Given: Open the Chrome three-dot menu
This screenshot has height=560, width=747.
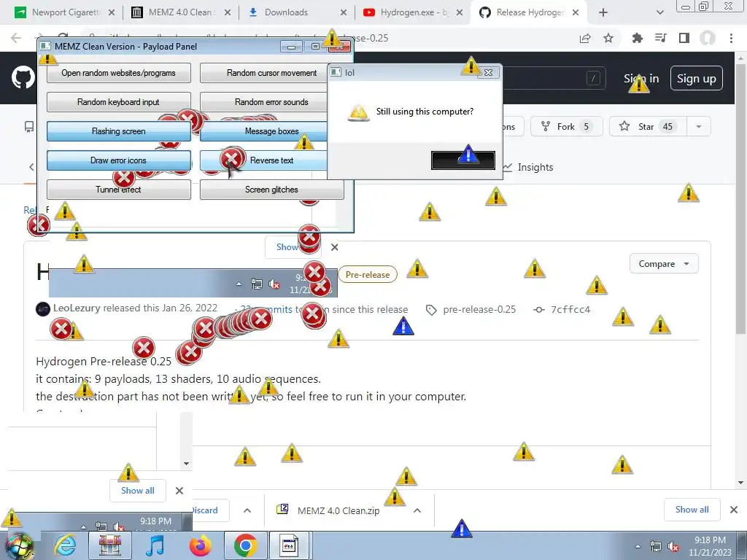Looking at the screenshot, I should click(x=731, y=38).
